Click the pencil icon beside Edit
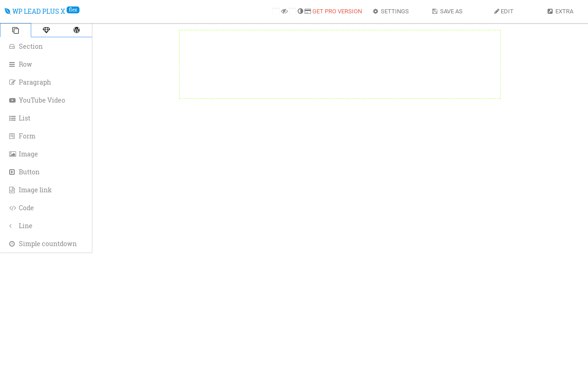588x368 pixels. (497, 11)
